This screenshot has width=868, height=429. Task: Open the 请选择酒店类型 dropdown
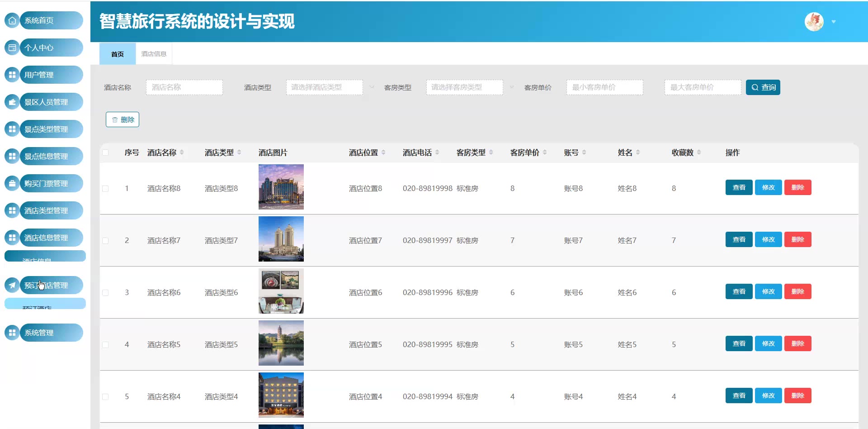(324, 87)
